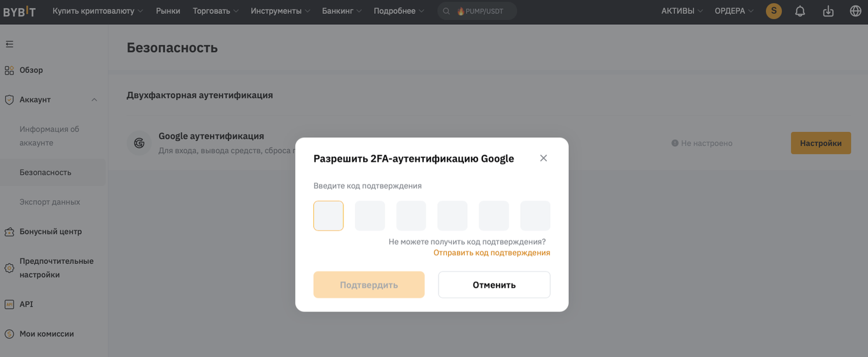
Task: Click the download app icon
Action: pos(828,11)
